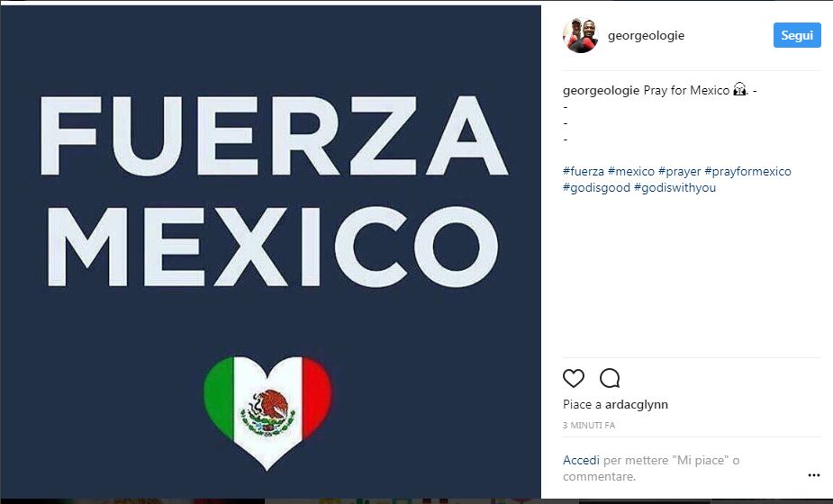The height and width of the screenshot is (504, 833).
Task: Open comments with speech bubble icon
Action: [610, 378]
